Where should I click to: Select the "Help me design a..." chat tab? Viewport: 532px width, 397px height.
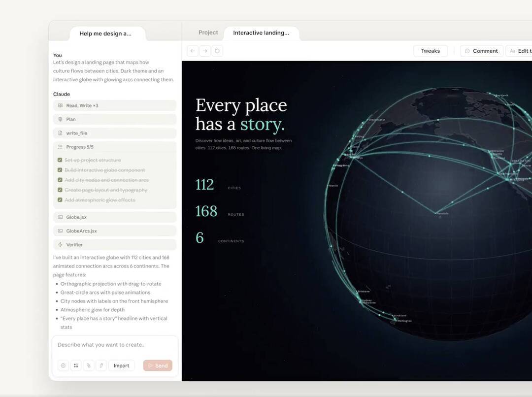[x=107, y=33]
